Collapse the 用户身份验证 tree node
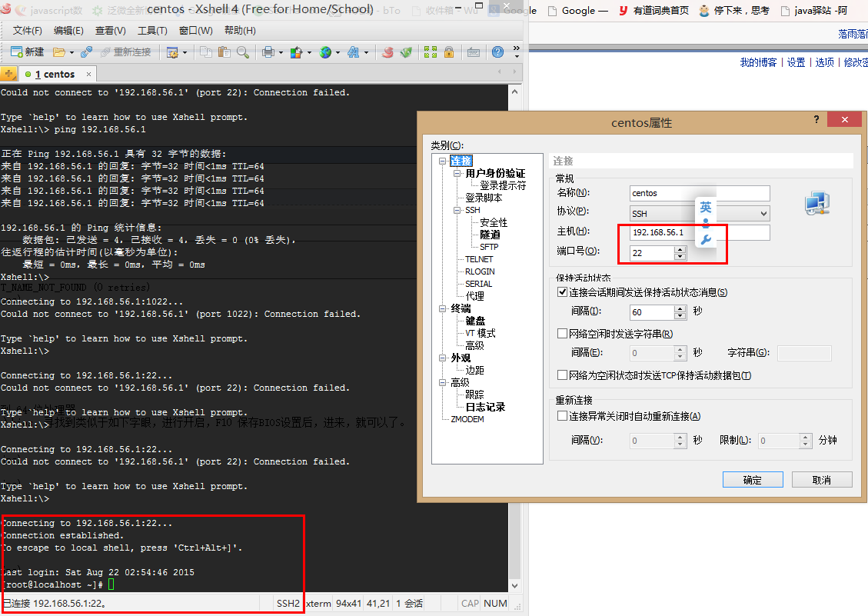The width and height of the screenshot is (868, 616). point(457,173)
